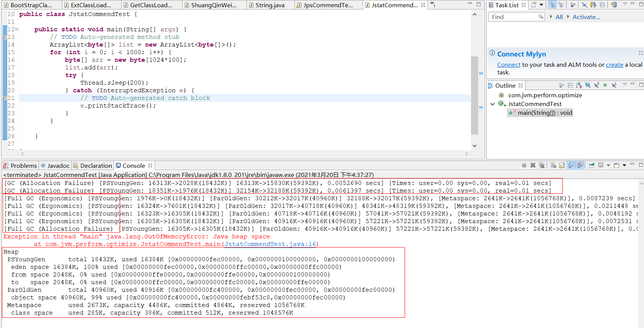Open the Task List view menu triangle

[625, 4]
